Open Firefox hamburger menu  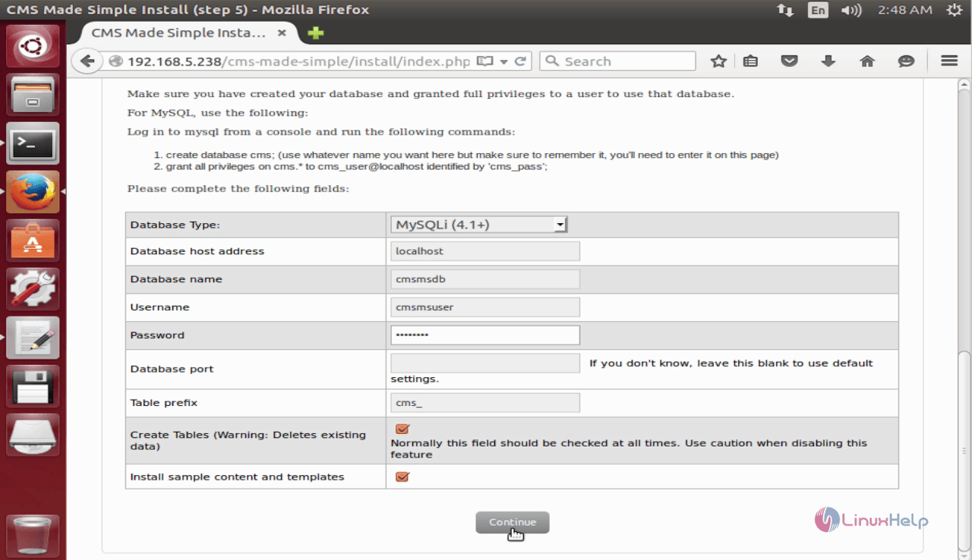[949, 61]
